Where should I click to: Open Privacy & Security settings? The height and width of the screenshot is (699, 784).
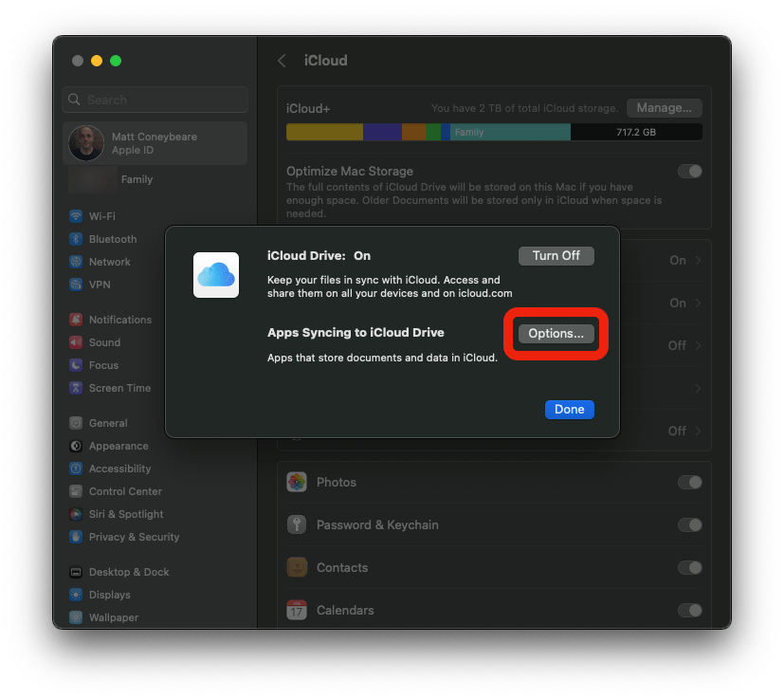133,537
